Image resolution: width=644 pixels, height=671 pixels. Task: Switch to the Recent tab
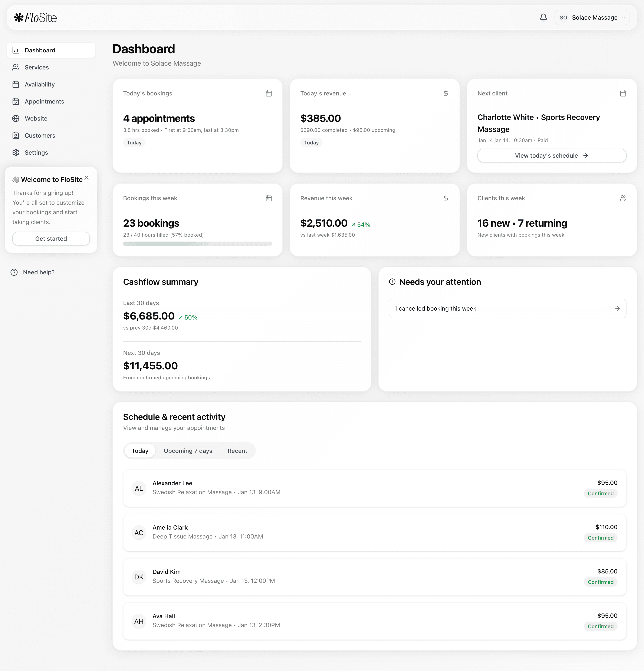pos(237,451)
